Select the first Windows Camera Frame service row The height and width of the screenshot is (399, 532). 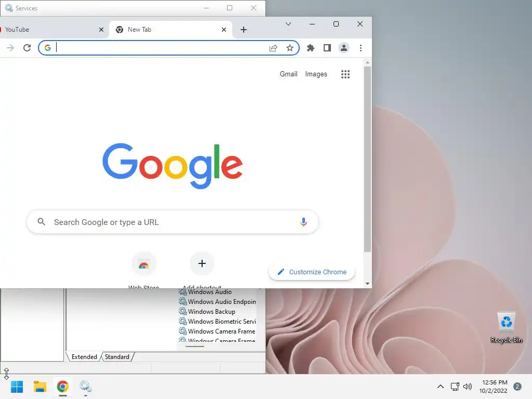pyautogui.click(x=217, y=331)
